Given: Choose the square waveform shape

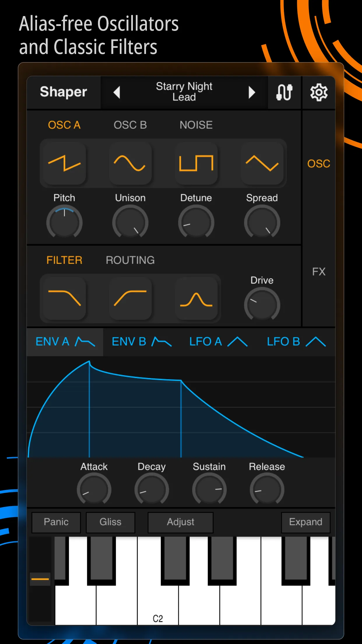Looking at the screenshot, I should [x=196, y=163].
